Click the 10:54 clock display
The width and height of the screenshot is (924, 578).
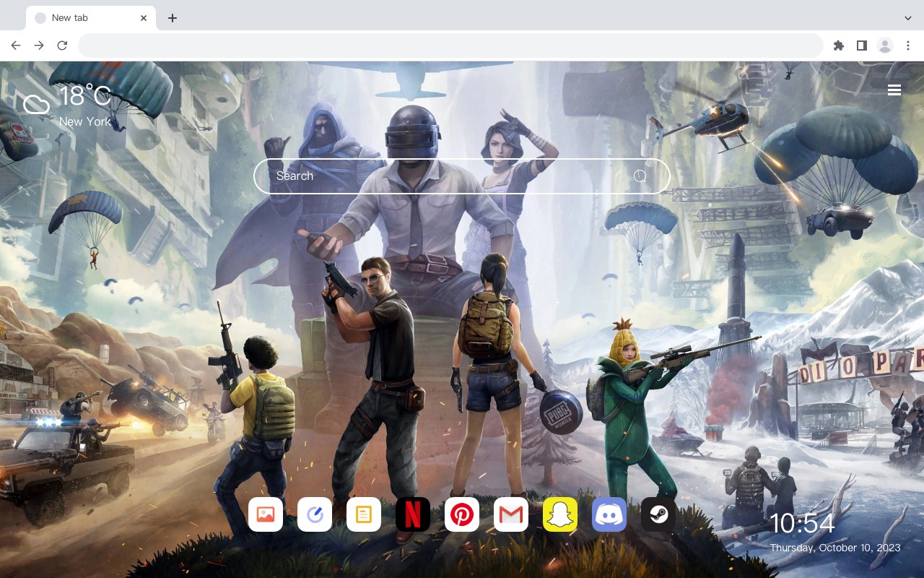pos(802,523)
